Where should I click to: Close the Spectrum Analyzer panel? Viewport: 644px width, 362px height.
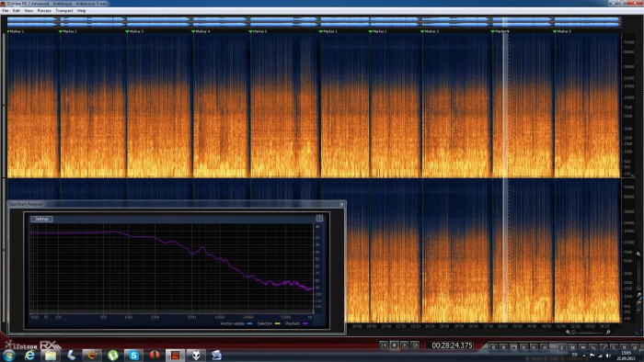click(x=341, y=204)
